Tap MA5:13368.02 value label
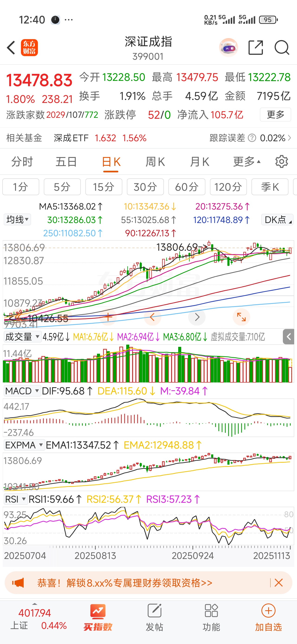 71,207
